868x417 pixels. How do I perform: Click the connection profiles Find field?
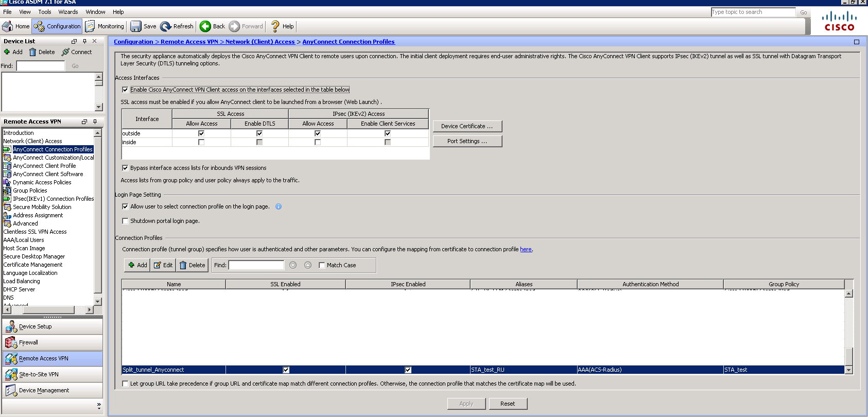pyautogui.click(x=256, y=265)
